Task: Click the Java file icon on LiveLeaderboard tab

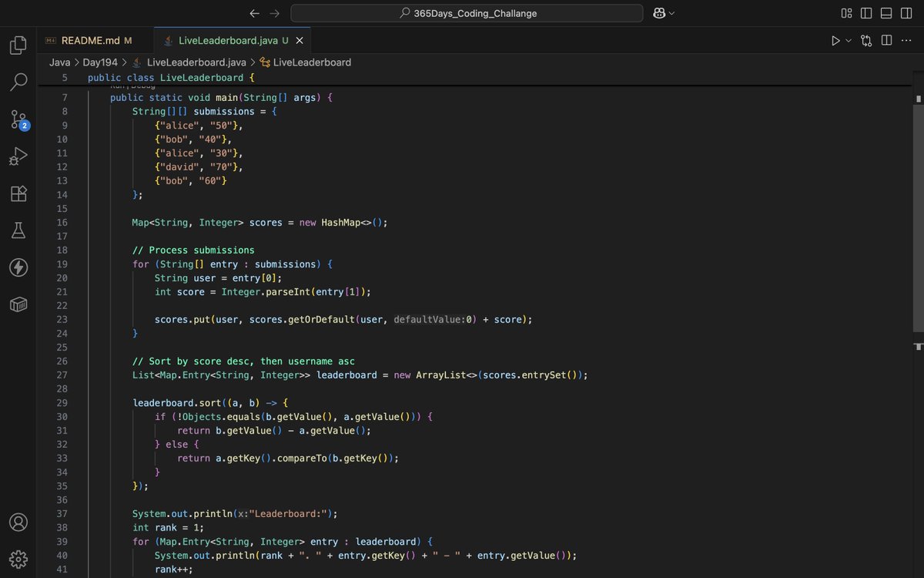Action: tap(167, 41)
